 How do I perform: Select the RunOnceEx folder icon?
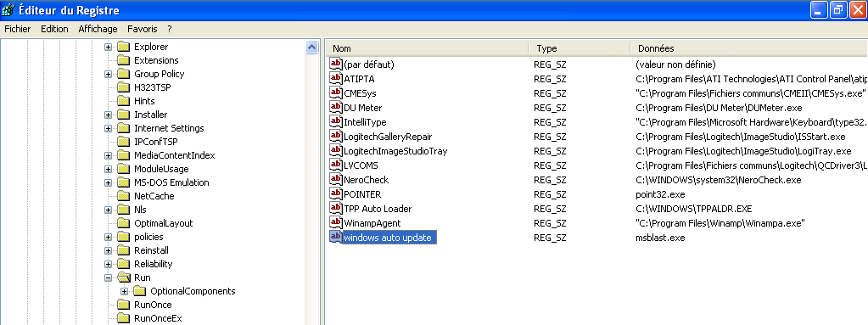(123, 318)
